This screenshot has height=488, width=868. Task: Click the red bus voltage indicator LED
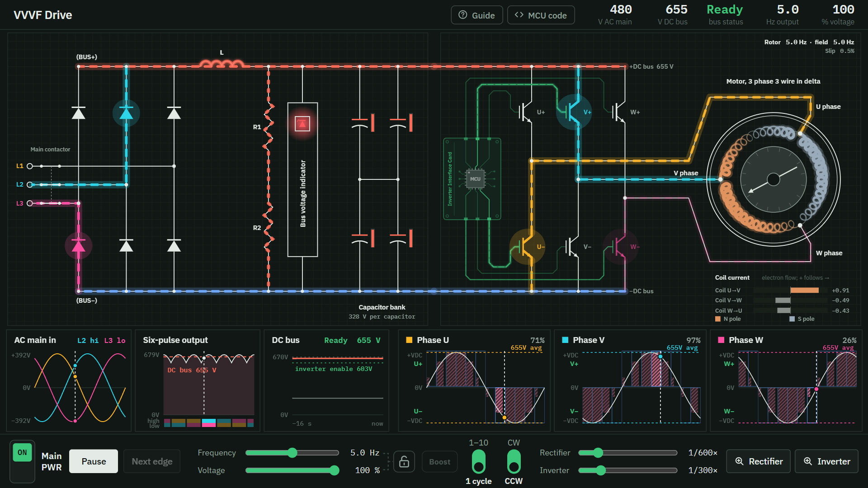point(302,123)
